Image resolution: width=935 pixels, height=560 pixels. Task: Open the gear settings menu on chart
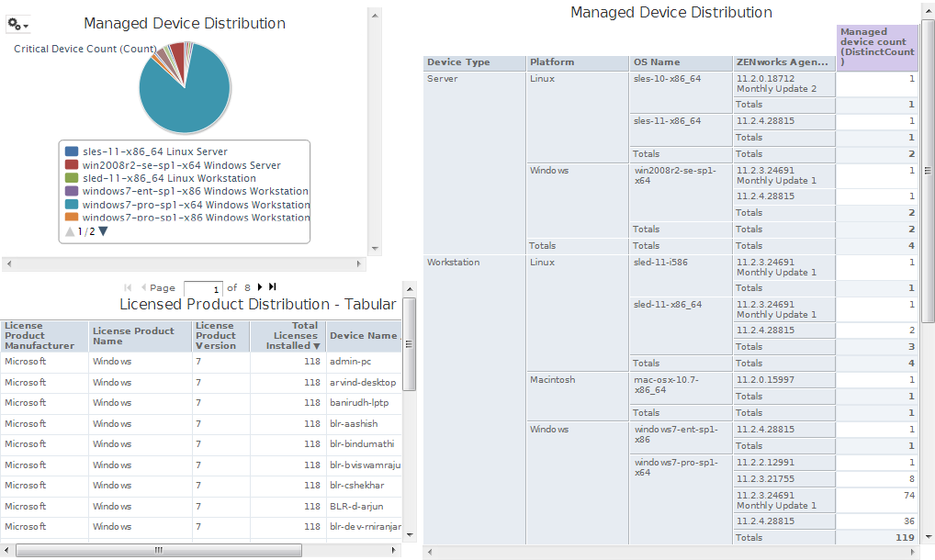click(18, 25)
